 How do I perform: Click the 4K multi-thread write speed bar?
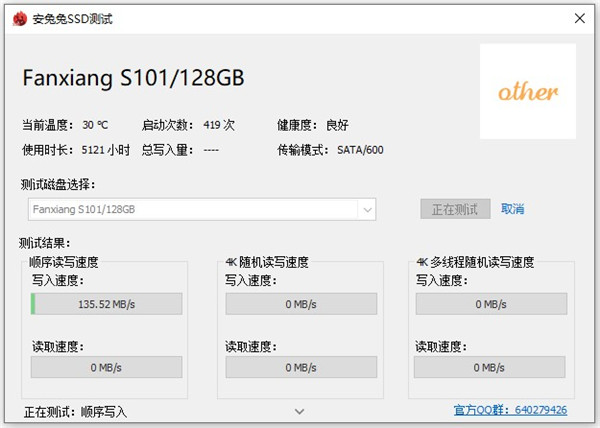coord(491,304)
